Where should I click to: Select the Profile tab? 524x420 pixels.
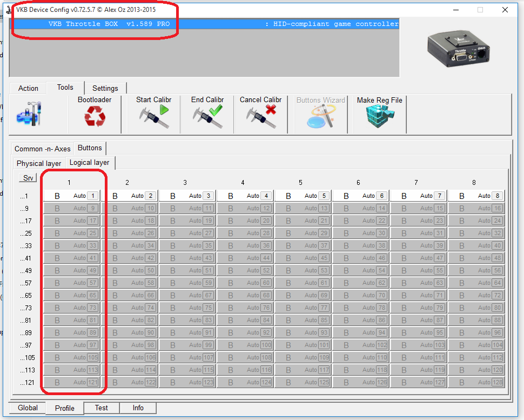pos(65,408)
